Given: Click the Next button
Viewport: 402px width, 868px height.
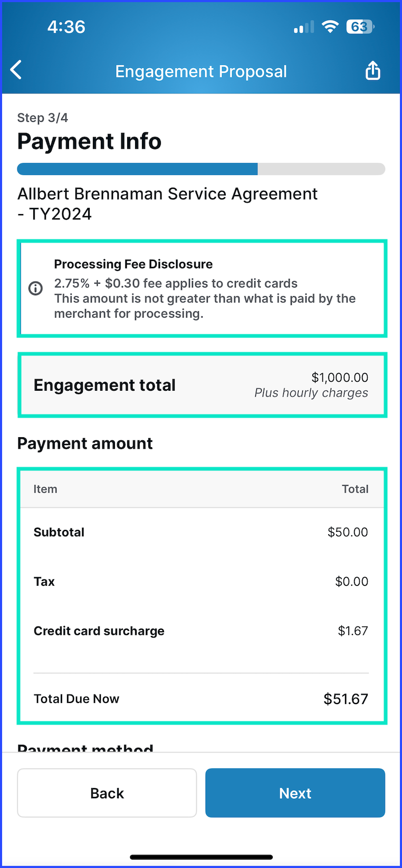Looking at the screenshot, I should point(295,793).
